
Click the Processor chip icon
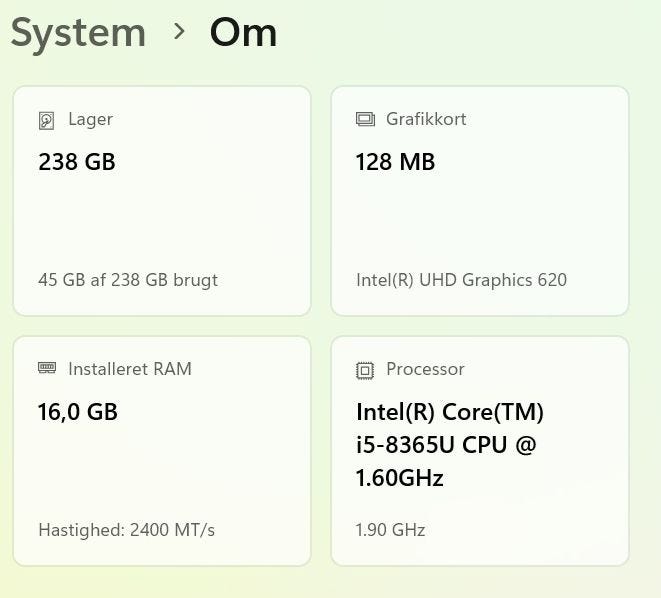pos(365,370)
